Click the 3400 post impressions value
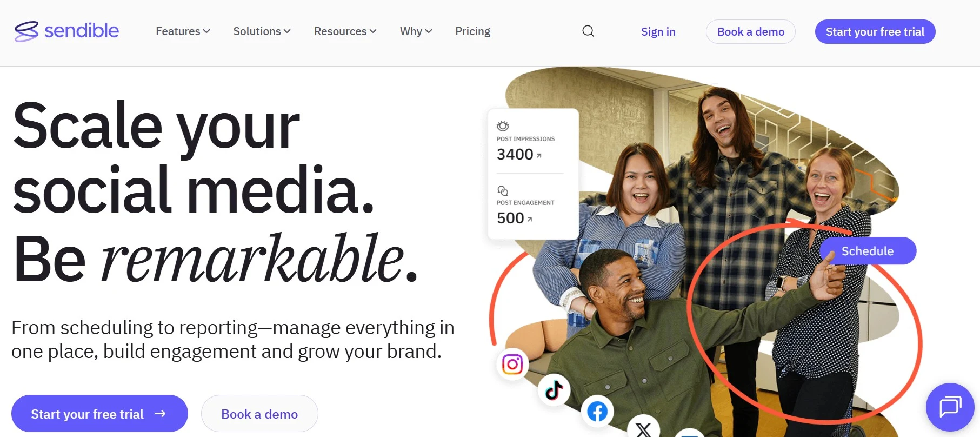Viewport: 980px width, 437px height. coord(515,155)
